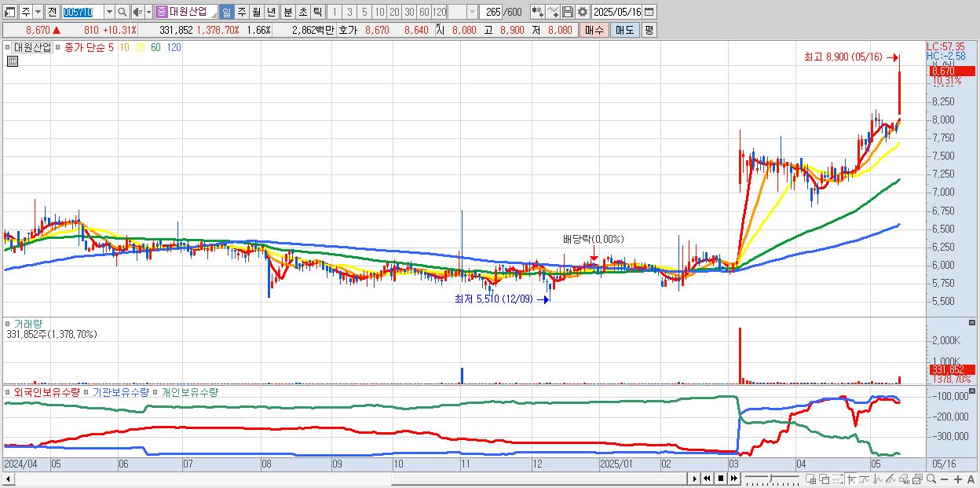Click the play forward button in bottom bar
980x488 pixels.
click(694, 479)
